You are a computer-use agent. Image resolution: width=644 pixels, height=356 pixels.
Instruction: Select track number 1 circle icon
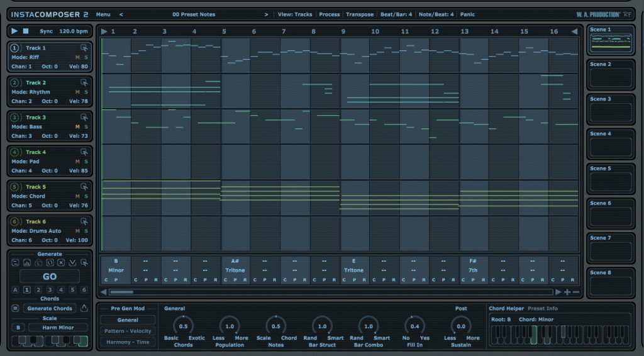(x=14, y=48)
